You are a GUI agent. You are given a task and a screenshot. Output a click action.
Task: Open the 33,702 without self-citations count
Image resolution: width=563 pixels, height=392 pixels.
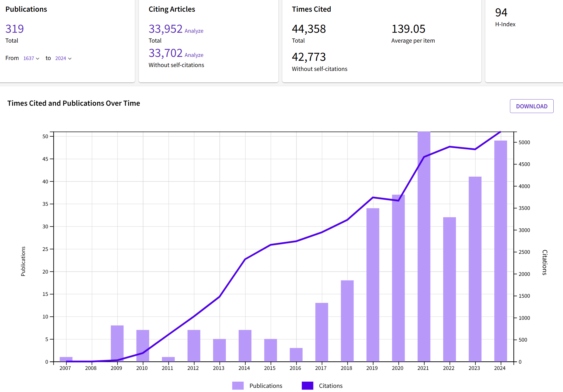click(x=166, y=53)
